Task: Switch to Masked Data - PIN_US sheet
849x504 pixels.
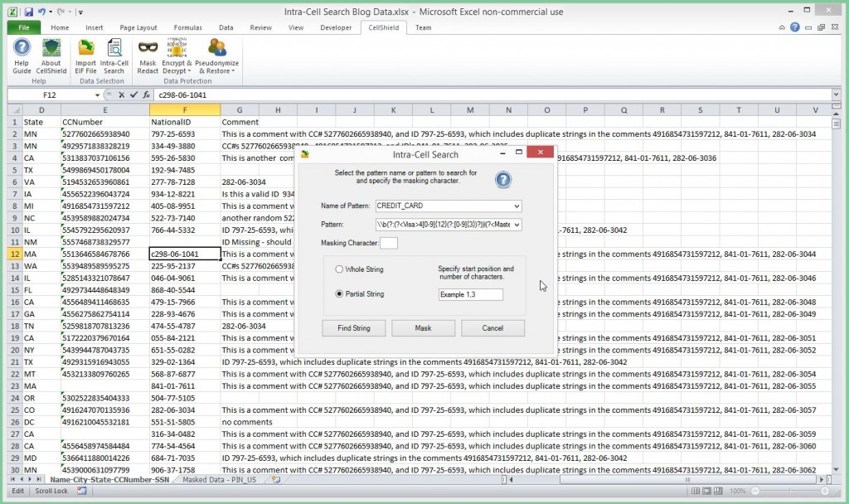Action: point(219,480)
